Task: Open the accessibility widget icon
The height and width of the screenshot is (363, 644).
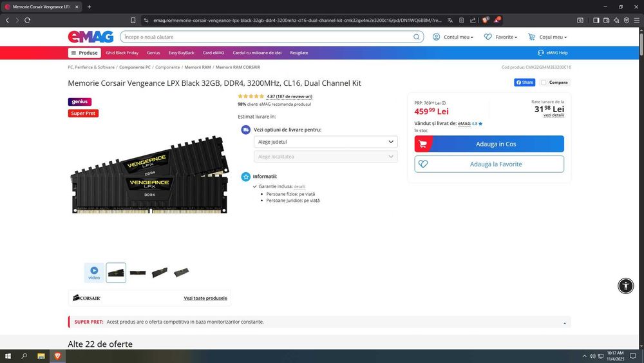Action: click(625, 286)
